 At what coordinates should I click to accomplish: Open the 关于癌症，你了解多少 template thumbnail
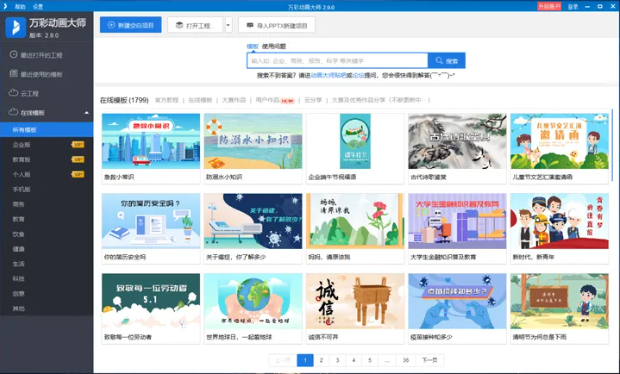[253, 221]
